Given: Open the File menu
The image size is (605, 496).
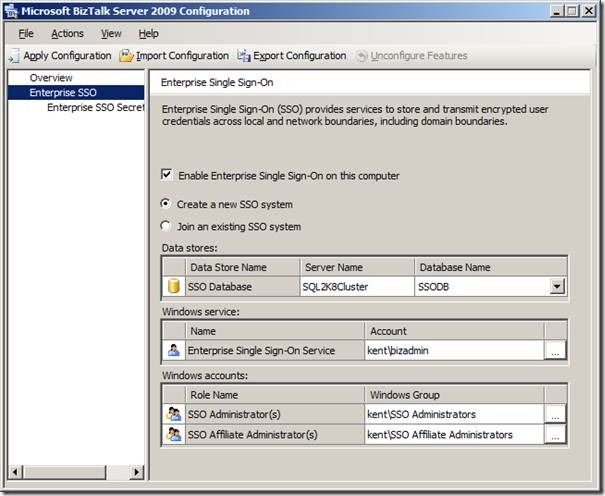Looking at the screenshot, I should point(26,34).
